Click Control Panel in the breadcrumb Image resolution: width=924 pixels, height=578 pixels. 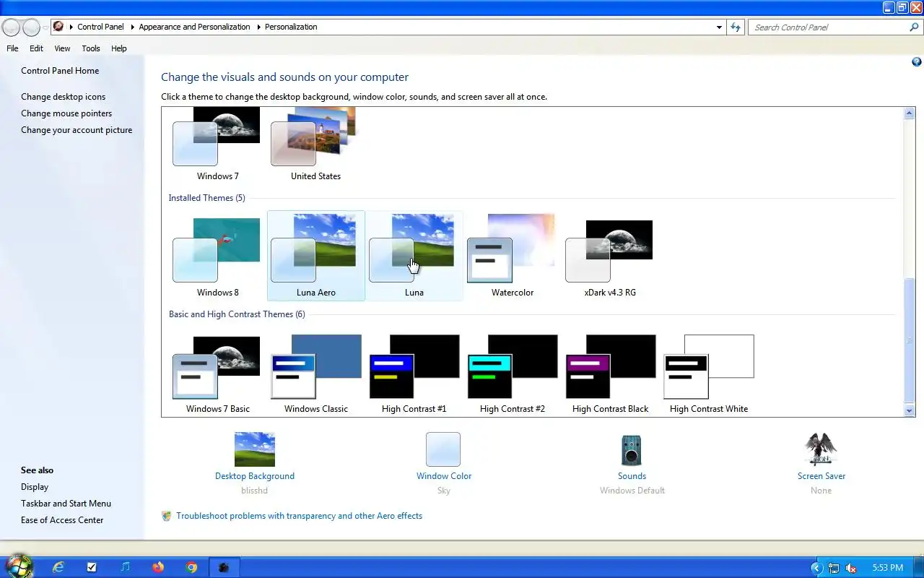tap(100, 27)
